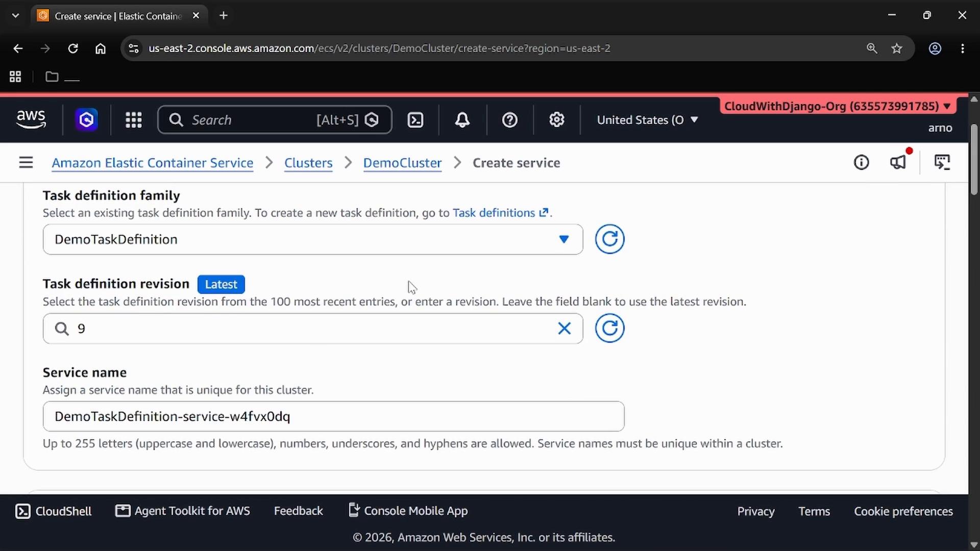Open the browser apps grid in the bookmarks bar
This screenshot has height=551, width=980.
coord(15,77)
